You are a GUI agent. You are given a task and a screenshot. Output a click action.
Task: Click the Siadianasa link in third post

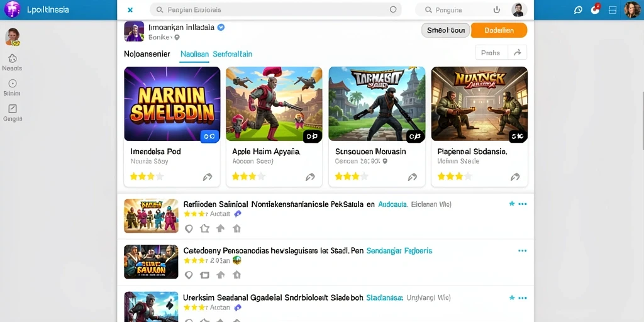click(x=385, y=297)
